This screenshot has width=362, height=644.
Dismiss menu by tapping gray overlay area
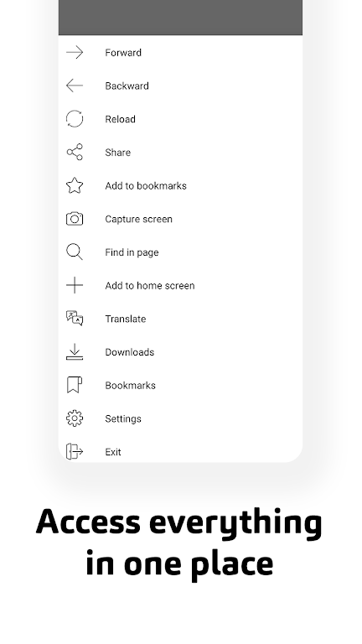pos(181,18)
